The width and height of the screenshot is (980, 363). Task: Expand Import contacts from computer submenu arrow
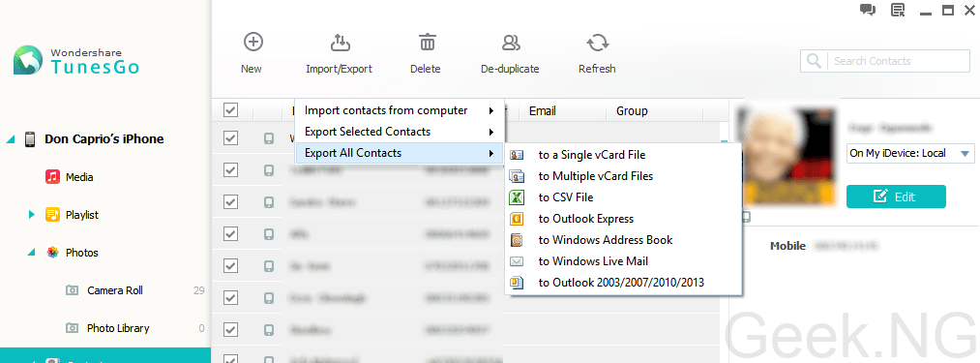tap(492, 110)
